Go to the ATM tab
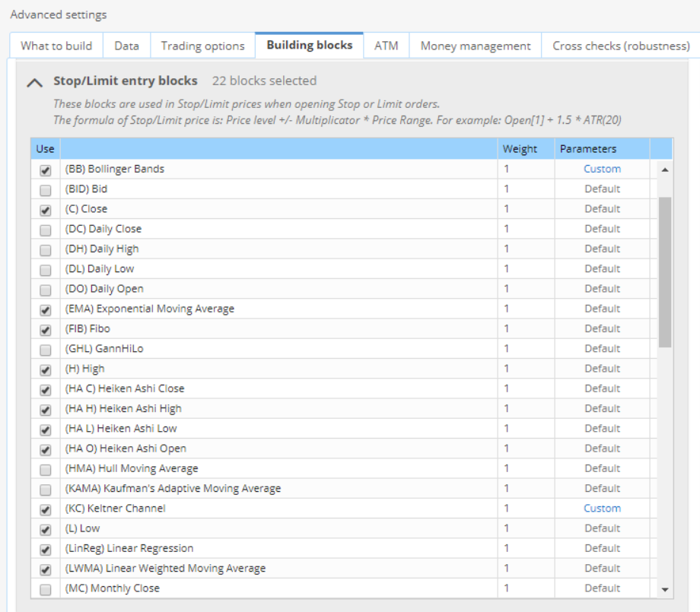The width and height of the screenshot is (700, 612). 387,46
